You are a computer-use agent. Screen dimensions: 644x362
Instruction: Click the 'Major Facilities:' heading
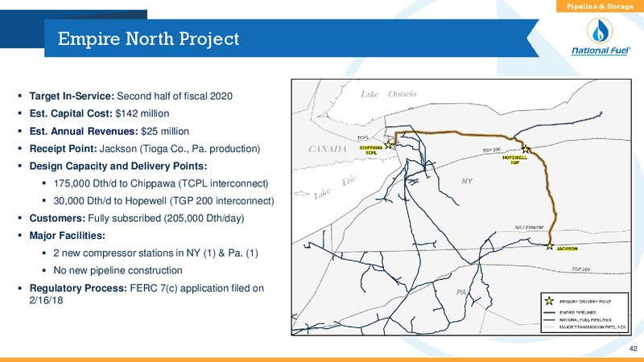[68, 236]
